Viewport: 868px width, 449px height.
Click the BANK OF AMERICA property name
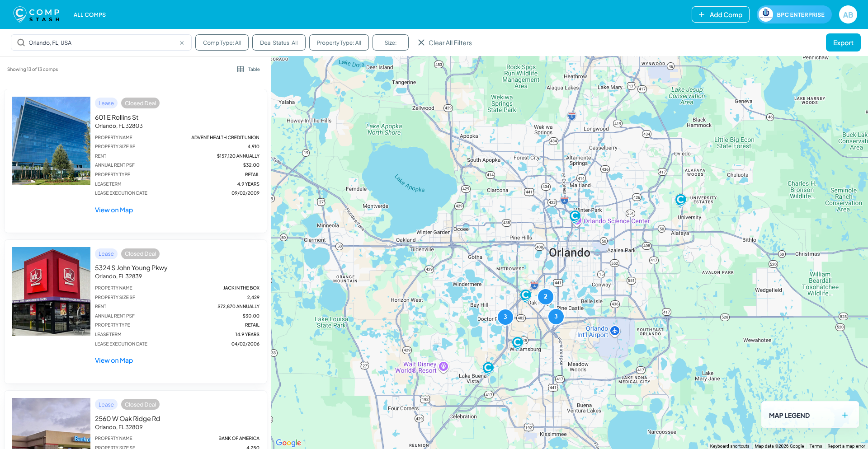239,438
